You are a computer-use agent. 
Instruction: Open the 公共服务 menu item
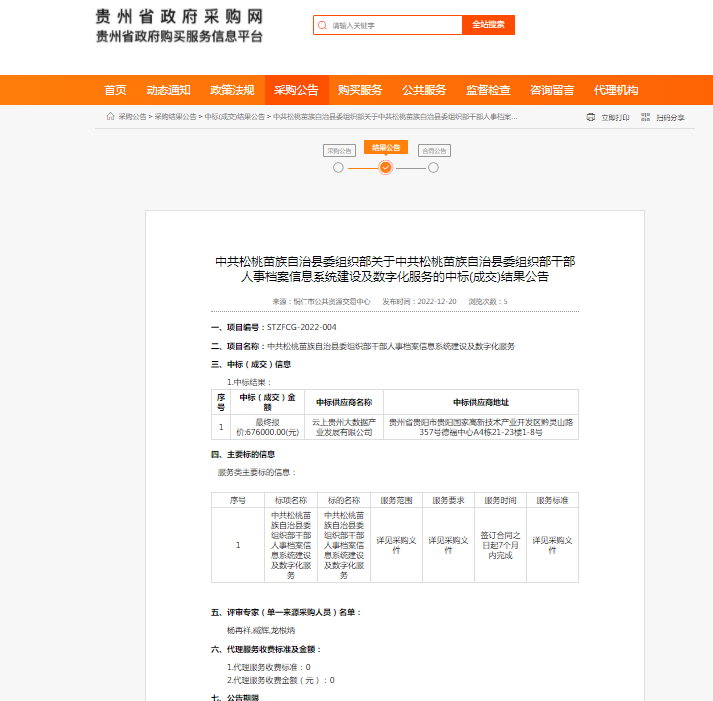point(424,90)
